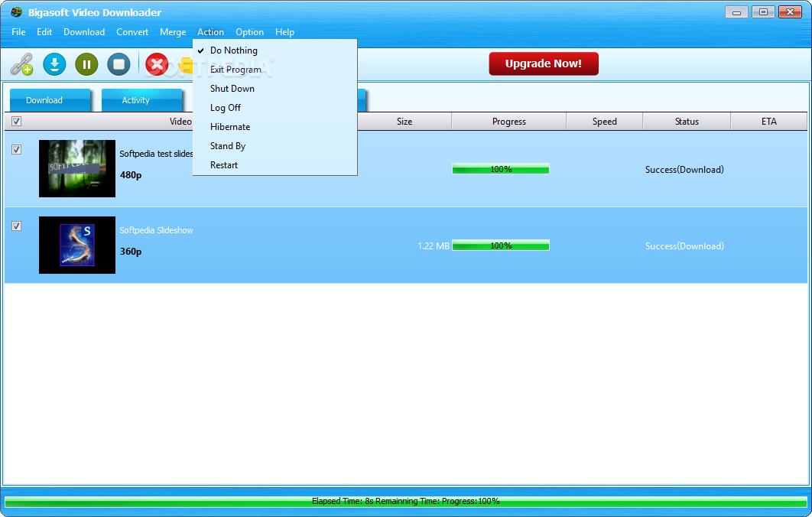The image size is (812, 517).
Task: Minimize the Bigasoft Video Downloader window
Action: click(x=736, y=12)
